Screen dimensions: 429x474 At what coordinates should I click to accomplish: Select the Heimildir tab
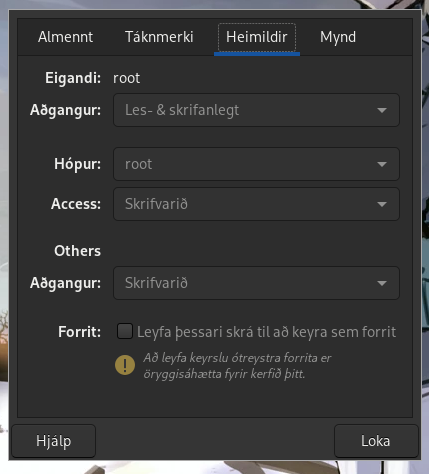click(x=257, y=37)
